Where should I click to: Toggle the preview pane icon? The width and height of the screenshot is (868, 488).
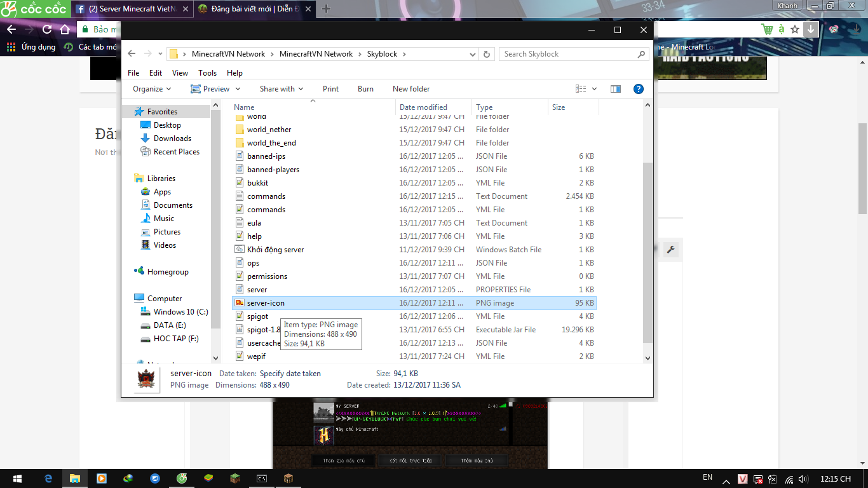(615, 89)
